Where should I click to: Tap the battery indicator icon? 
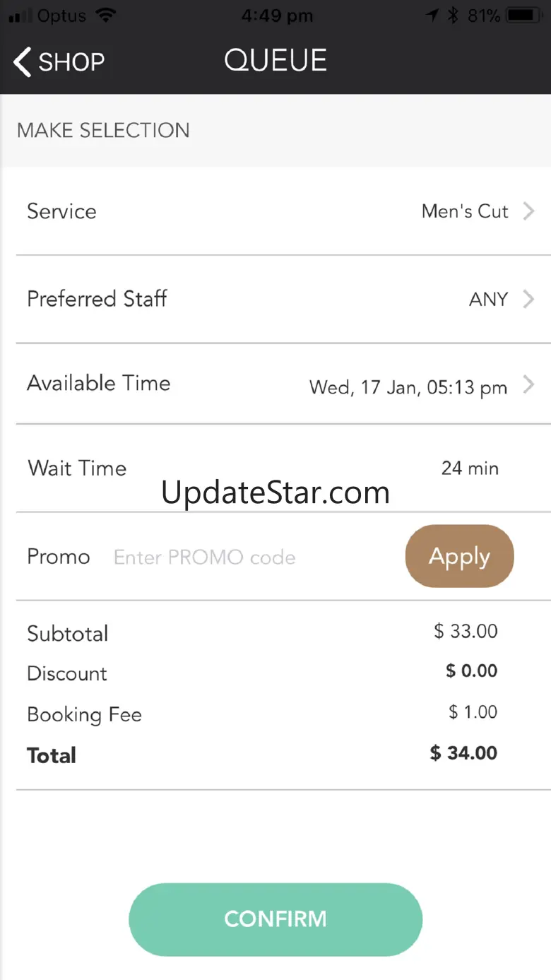click(x=522, y=16)
